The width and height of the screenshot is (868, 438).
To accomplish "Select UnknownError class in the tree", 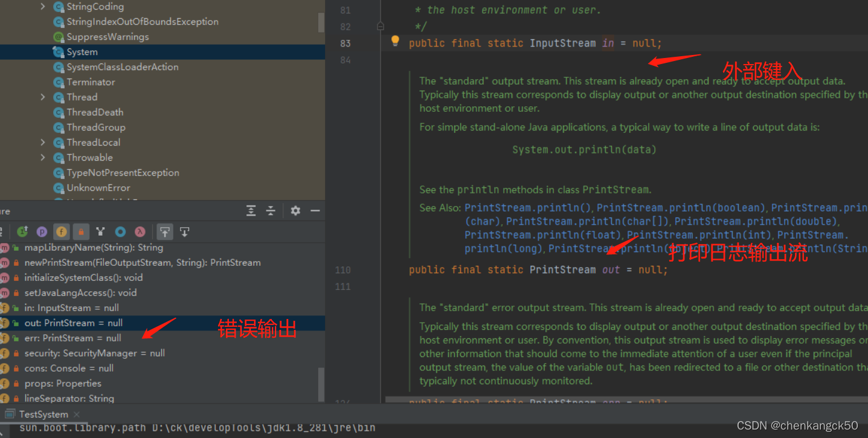I will click(x=98, y=188).
